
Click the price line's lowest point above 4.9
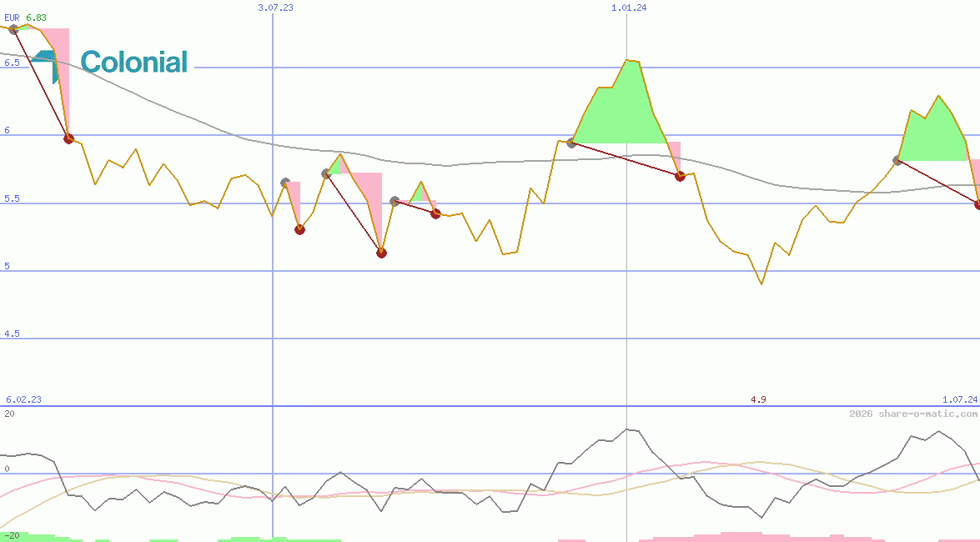pyautogui.click(x=761, y=284)
